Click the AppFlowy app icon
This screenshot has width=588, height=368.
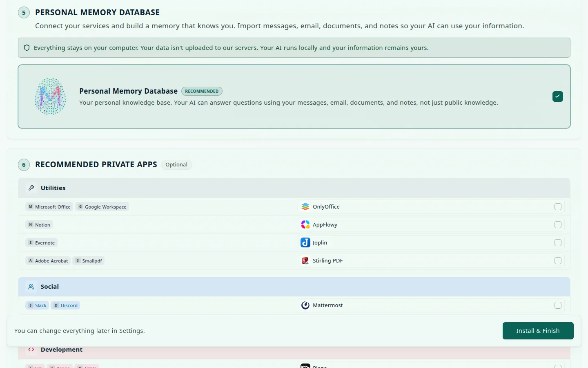click(x=305, y=225)
